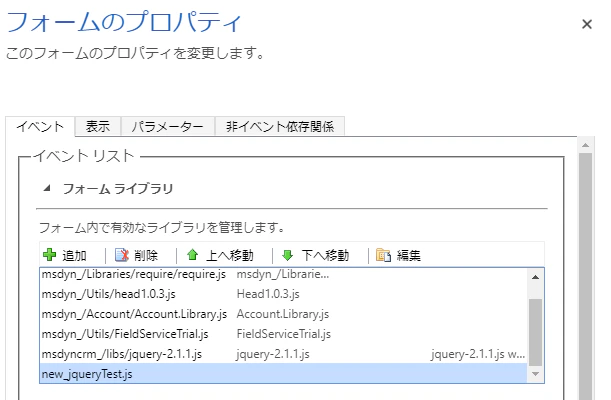Click the Head1.0.3.js display name
Image resolution: width=611 pixels, height=400 pixels.
tap(268, 294)
